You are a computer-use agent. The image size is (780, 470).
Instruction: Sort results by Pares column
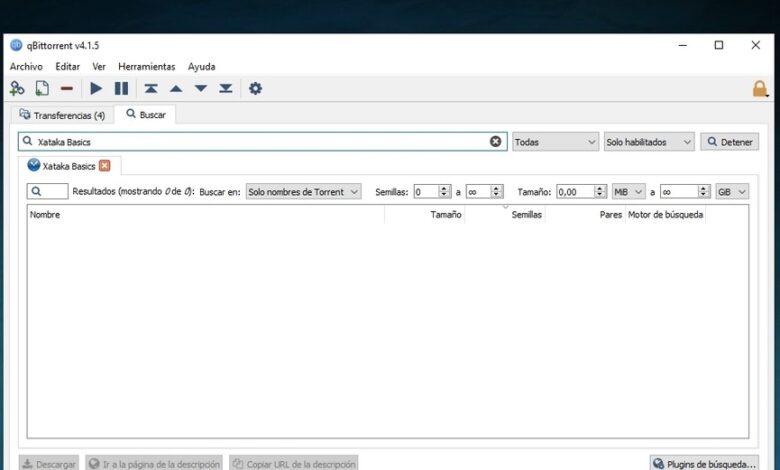[x=585, y=215]
